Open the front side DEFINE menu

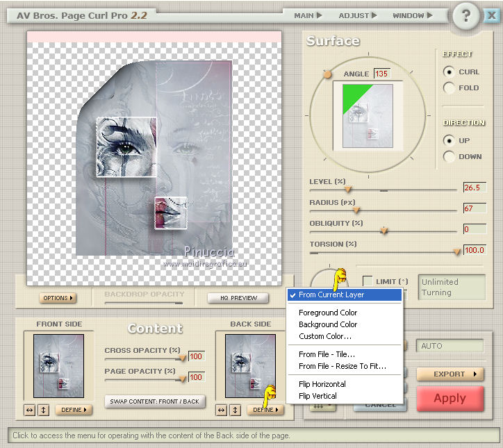[74, 410]
